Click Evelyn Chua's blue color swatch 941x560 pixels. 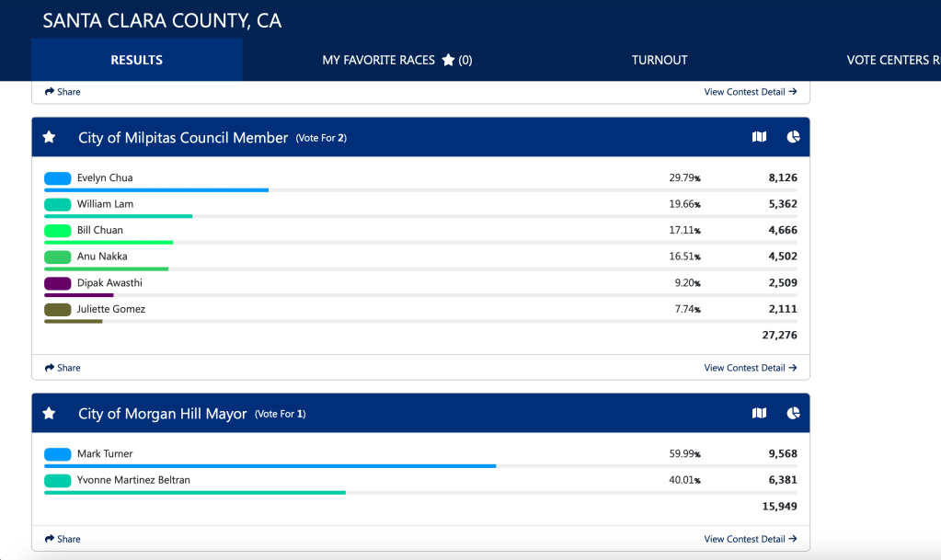[58, 178]
